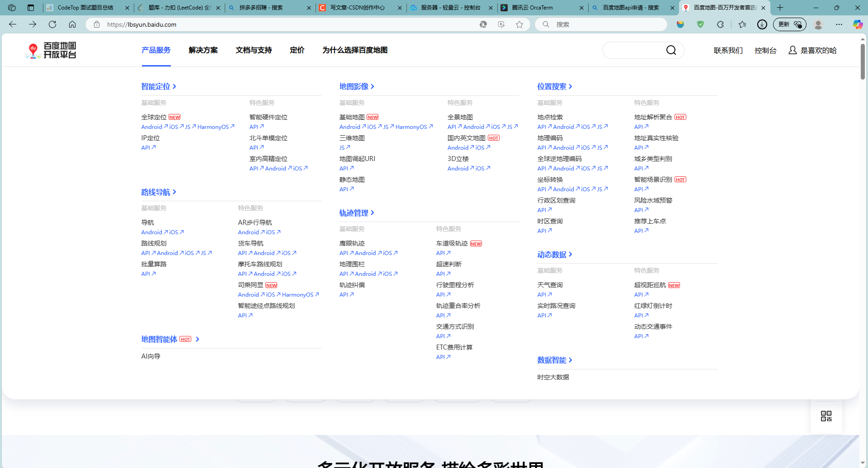Reload the page with refresh icon
This screenshot has width=868, height=468.
pyautogui.click(x=52, y=24)
